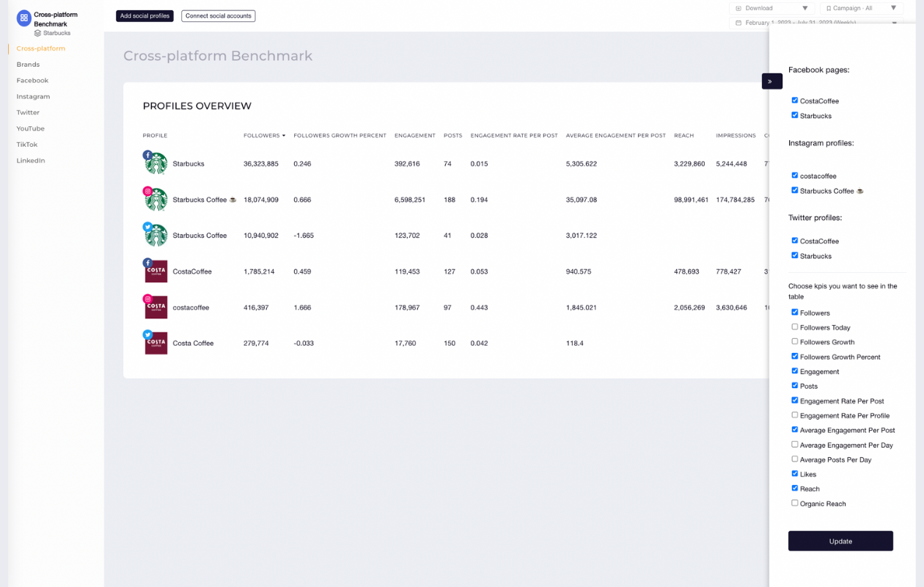Click the 3,630,646 impressions value
The width and height of the screenshot is (924, 587).
(x=732, y=307)
